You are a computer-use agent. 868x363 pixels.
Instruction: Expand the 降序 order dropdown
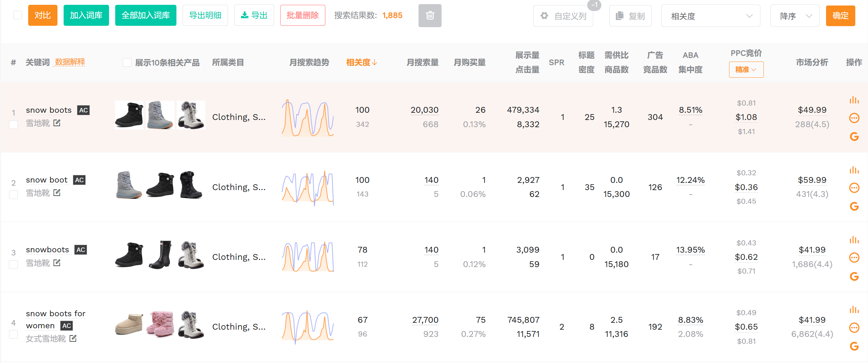[x=794, y=16]
